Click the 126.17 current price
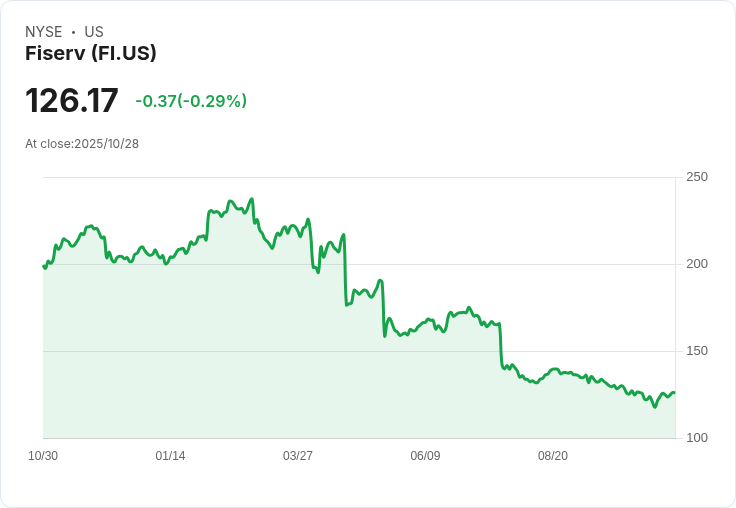Image resolution: width=736 pixels, height=508 pixels. pyautogui.click(x=72, y=101)
